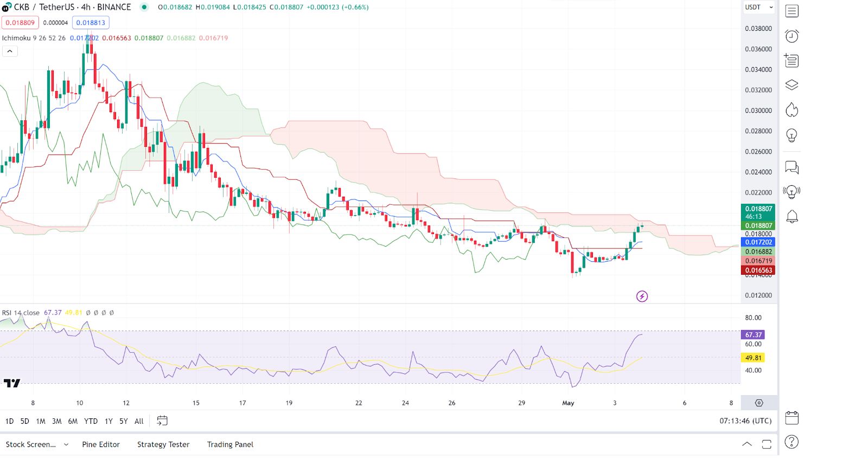
Task: Select the 5D time range
Action: 25,421
